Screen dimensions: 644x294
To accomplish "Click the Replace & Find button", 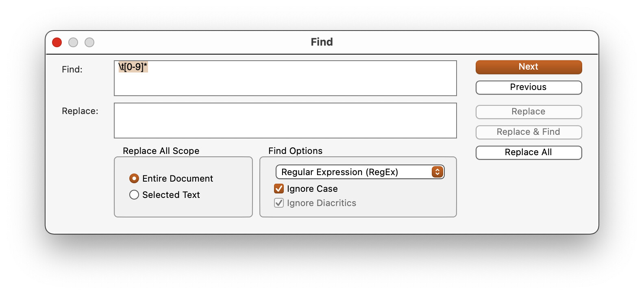I will tap(529, 132).
